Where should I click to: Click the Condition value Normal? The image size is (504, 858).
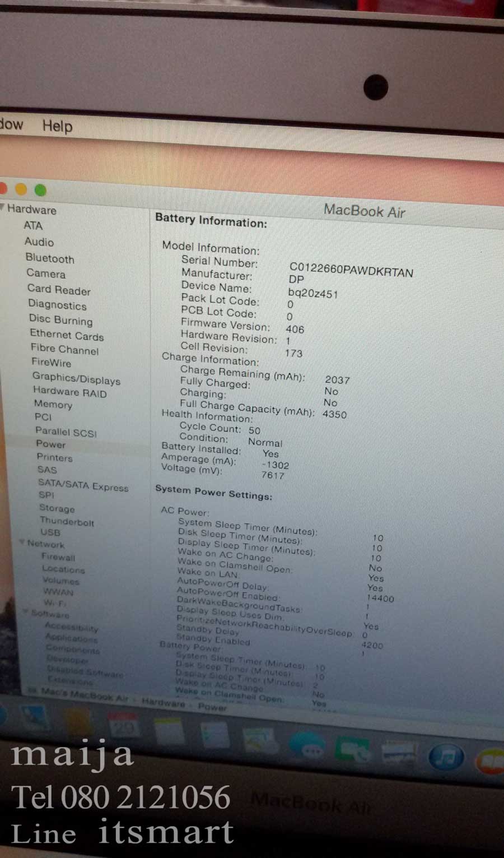tap(265, 442)
